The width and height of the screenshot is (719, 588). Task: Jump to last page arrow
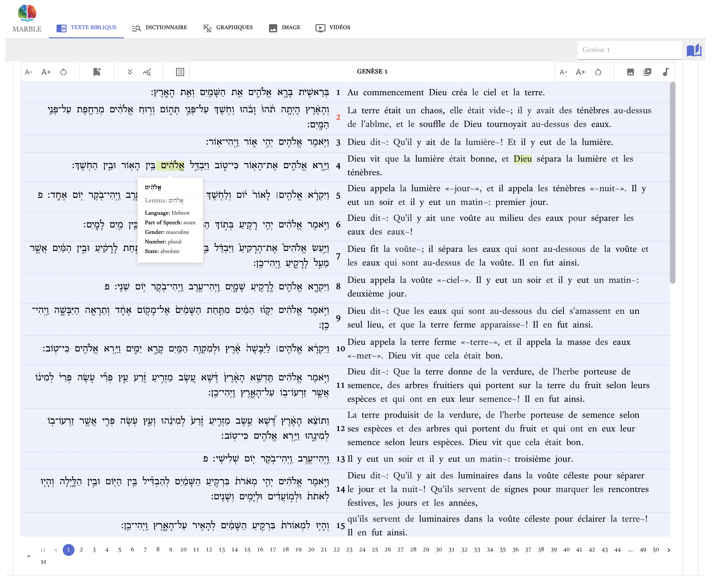[43, 562]
